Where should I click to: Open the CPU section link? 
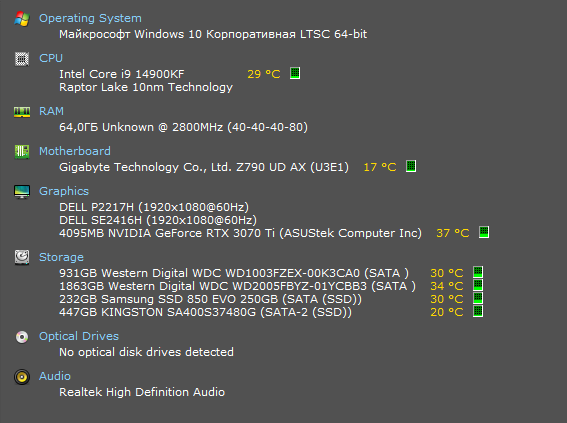coord(51,58)
